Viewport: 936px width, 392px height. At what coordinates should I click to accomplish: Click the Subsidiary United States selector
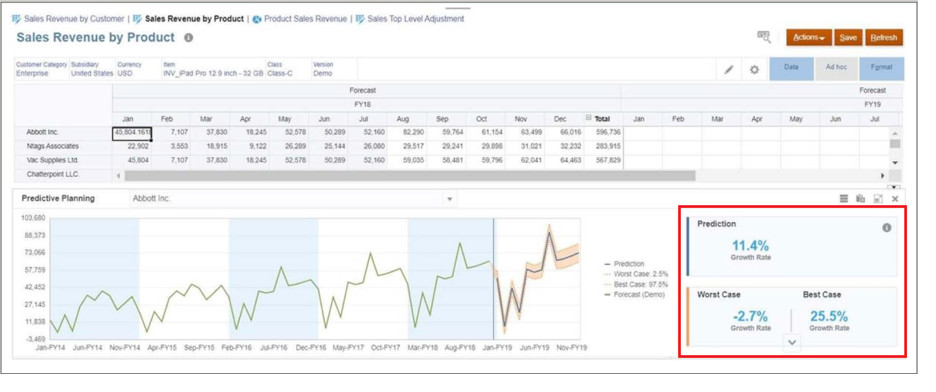click(x=91, y=69)
